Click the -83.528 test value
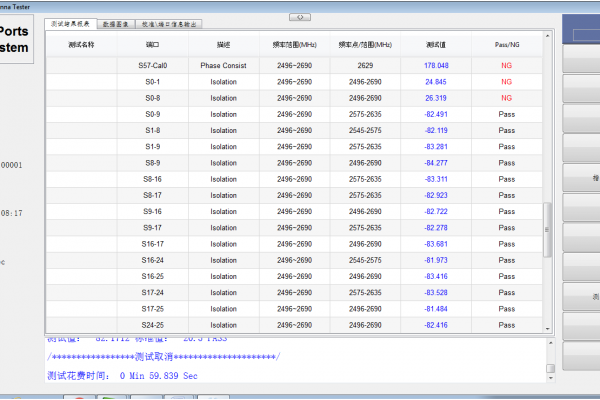Image resolution: width=600 pixels, height=400 pixels. [x=436, y=292]
